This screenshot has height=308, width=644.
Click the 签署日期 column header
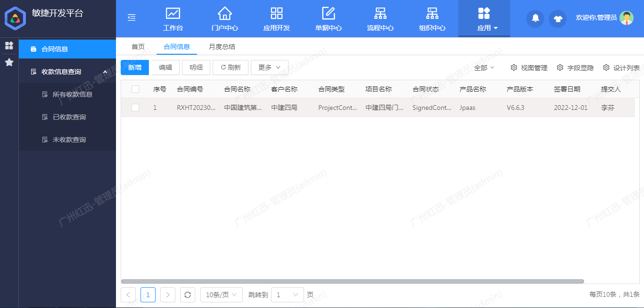click(567, 89)
